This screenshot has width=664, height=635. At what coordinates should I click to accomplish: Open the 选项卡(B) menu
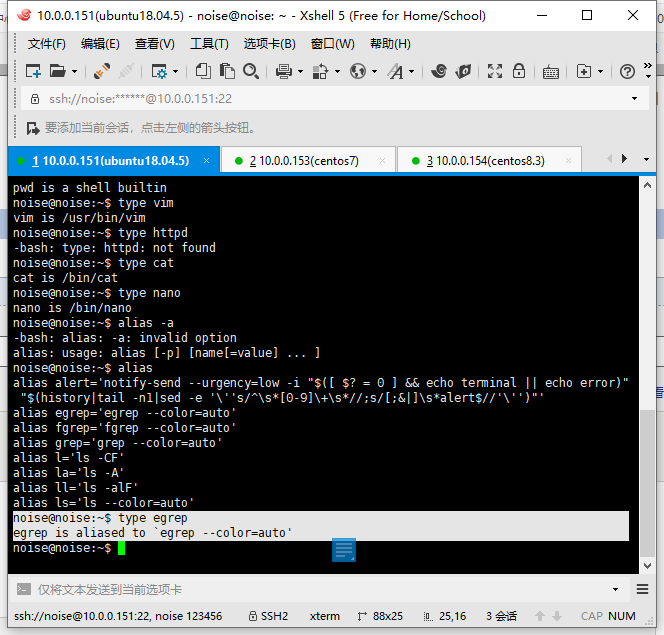269,44
